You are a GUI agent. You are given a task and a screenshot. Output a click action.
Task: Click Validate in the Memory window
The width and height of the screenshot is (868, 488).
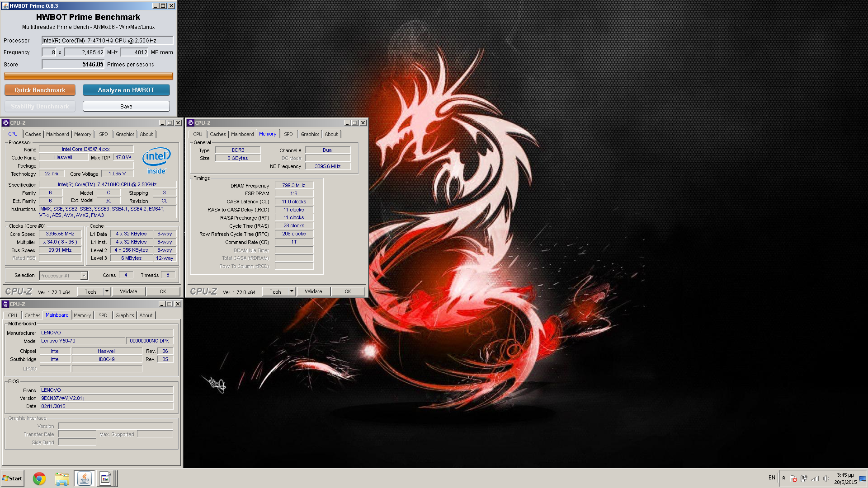click(313, 291)
